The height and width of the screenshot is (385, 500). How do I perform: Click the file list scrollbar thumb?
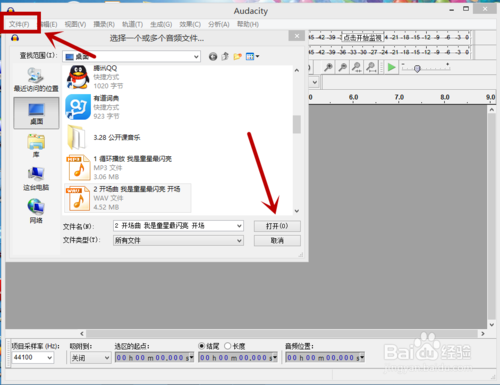point(297,124)
